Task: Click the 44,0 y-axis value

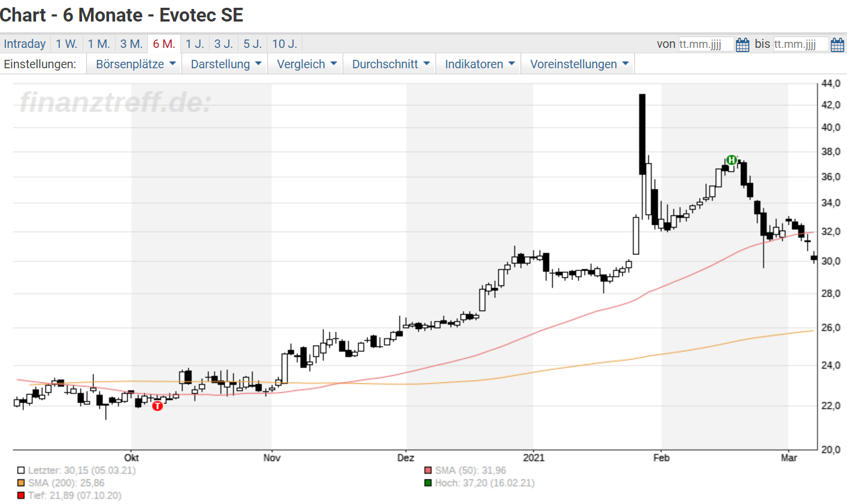Action: pyautogui.click(x=831, y=84)
